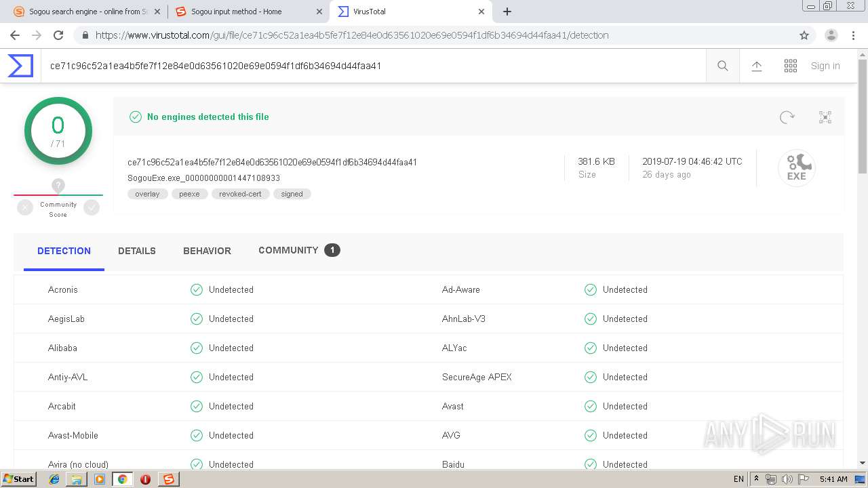
Task: Open Sogou icon in taskbar
Action: pyautogui.click(x=168, y=479)
